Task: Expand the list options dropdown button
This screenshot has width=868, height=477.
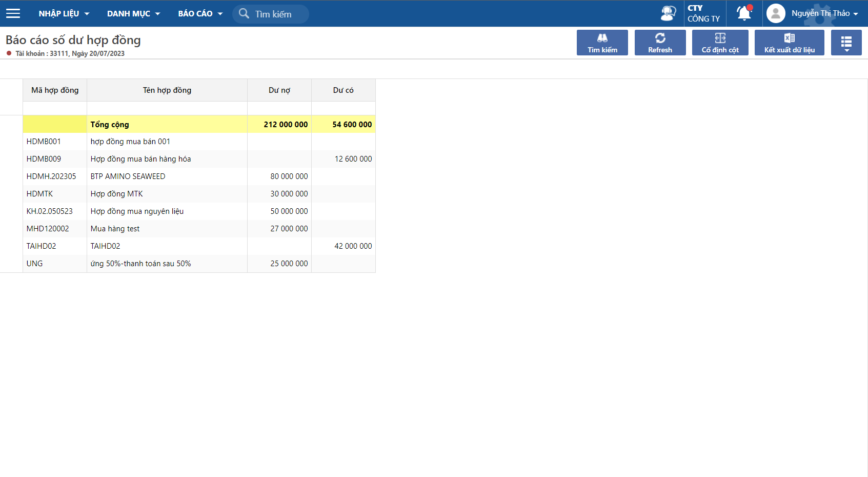Action: click(846, 43)
